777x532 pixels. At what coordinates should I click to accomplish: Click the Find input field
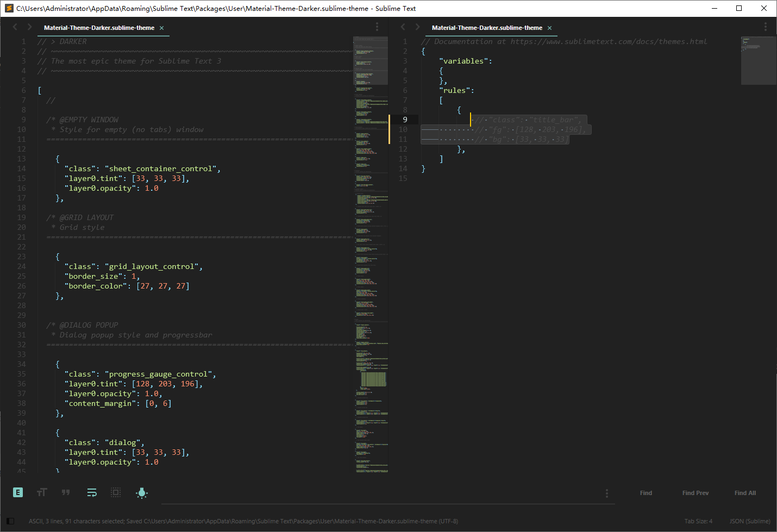point(380,493)
